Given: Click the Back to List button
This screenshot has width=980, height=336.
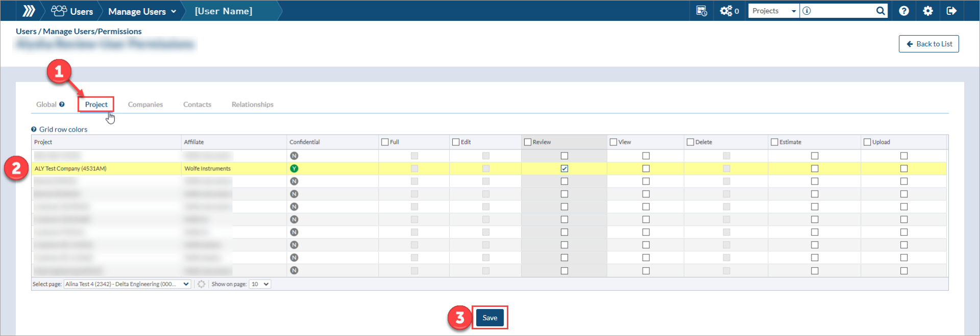Looking at the screenshot, I should [928, 44].
